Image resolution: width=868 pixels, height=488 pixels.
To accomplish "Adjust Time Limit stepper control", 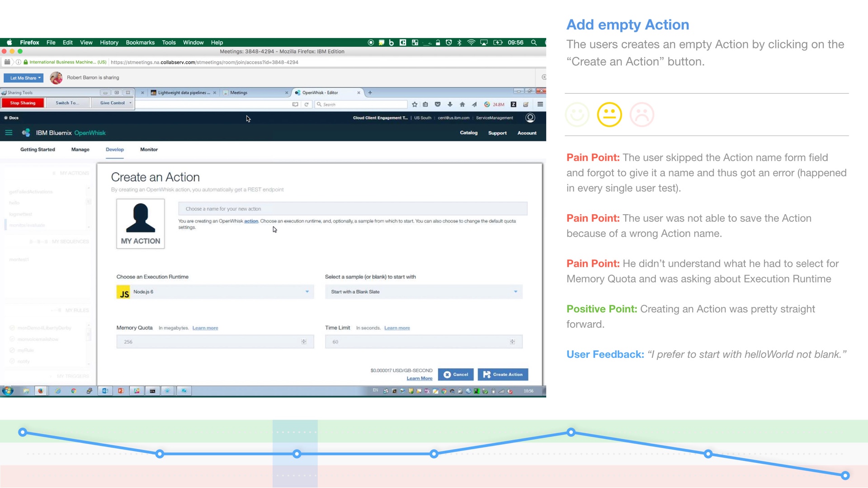I will (x=512, y=342).
